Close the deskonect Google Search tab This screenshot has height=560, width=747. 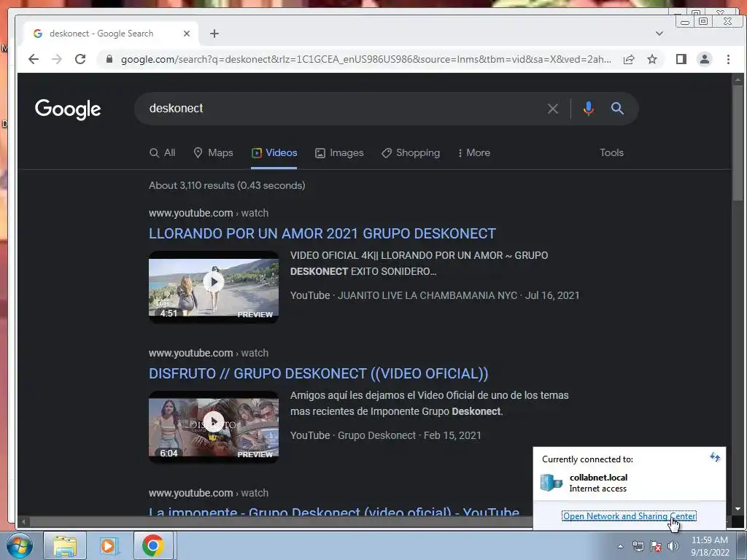pyautogui.click(x=187, y=34)
